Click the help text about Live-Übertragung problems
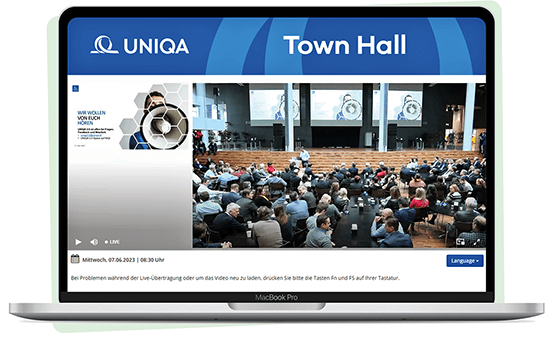This screenshot has height=363, width=553. (x=235, y=278)
